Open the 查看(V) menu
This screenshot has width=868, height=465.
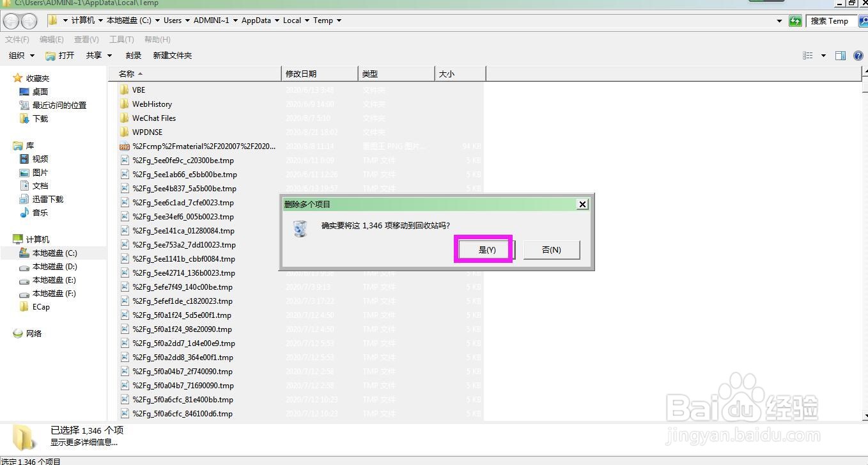click(86, 40)
